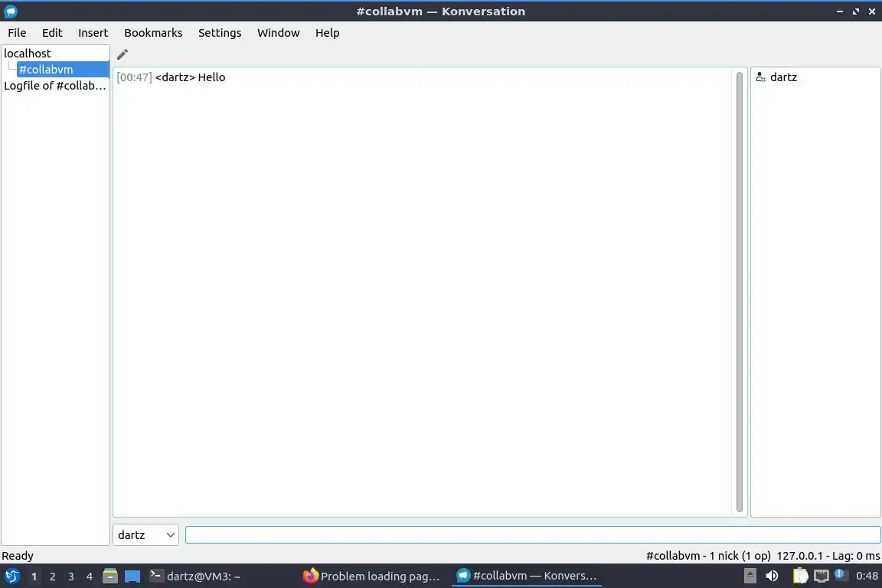Maximize the Konversation window
Screen dimensions: 882x588
point(855,11)
